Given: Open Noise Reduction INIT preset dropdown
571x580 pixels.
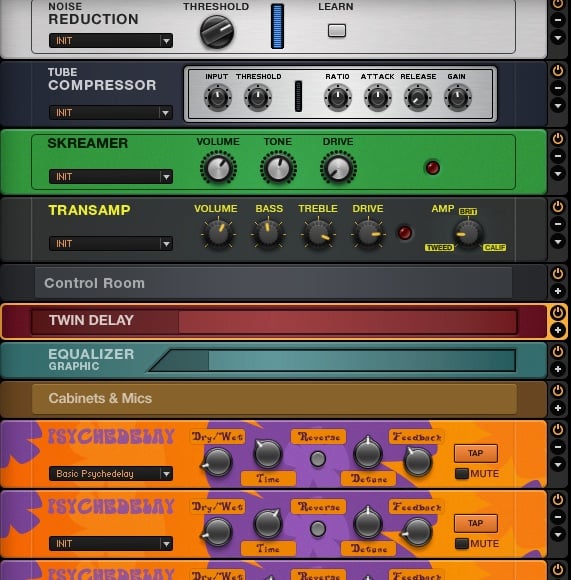Looking at the screenshot, I should tap(111, 41).
